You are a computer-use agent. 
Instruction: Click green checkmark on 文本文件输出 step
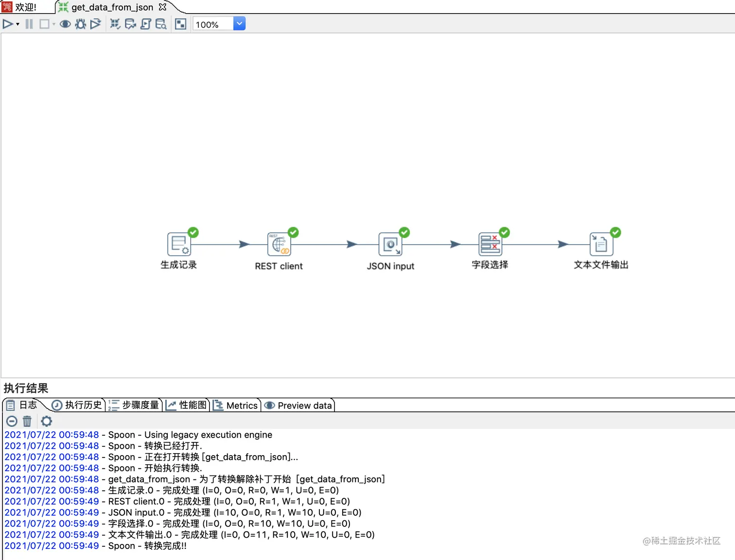(x=615, y=232)
